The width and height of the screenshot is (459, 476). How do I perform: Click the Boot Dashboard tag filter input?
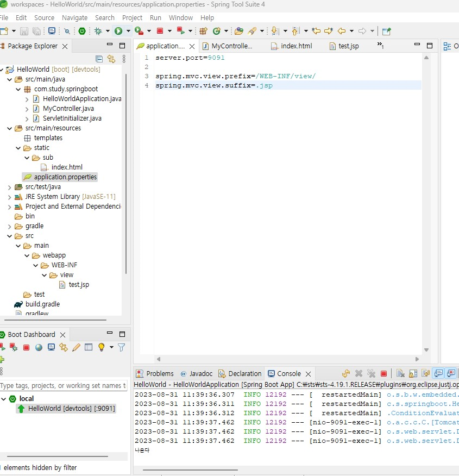[64, 386]
